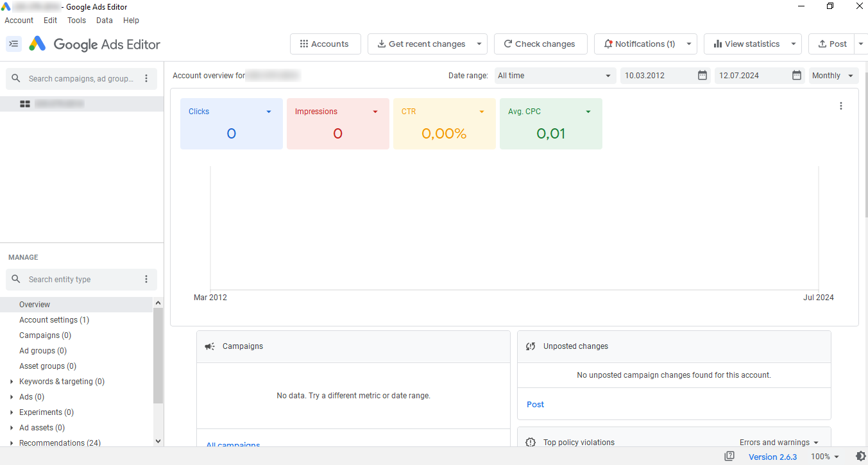Open the Edit menu

[x=51, y=21]
